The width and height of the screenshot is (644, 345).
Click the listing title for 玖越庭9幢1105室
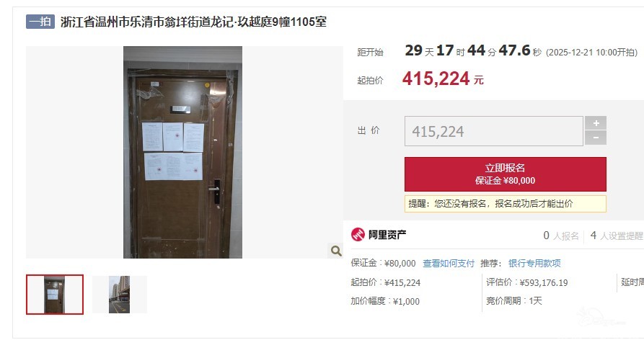(x=193, y=22)
